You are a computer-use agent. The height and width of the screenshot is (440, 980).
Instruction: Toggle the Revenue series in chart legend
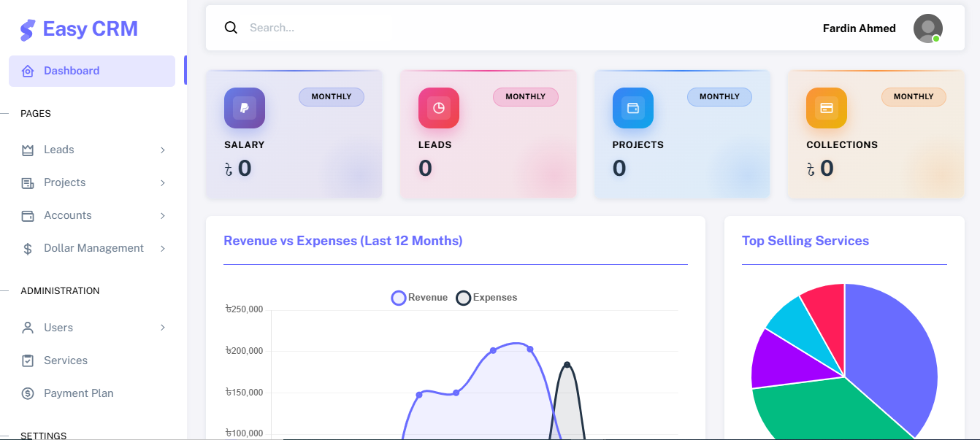[x=418, y=297]
